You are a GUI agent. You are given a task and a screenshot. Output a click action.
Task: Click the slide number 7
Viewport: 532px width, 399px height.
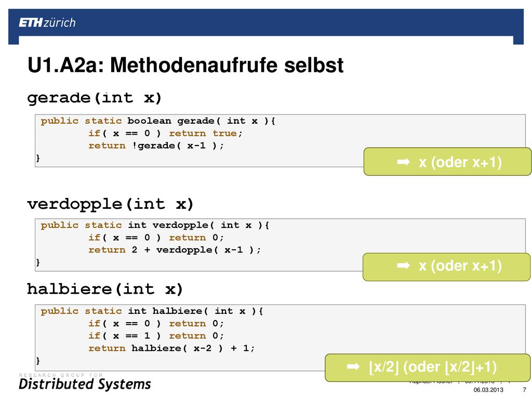(x=525, y=390)
